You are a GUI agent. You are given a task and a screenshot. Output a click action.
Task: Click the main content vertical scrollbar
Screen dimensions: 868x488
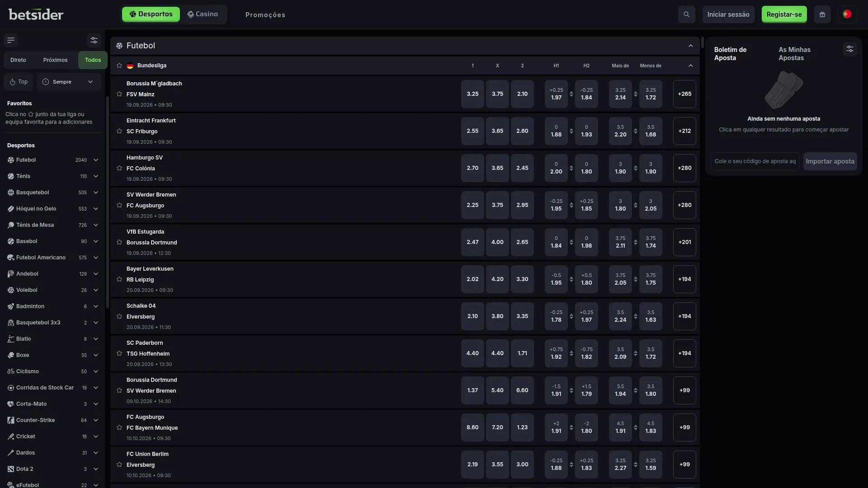click(702, 43)
